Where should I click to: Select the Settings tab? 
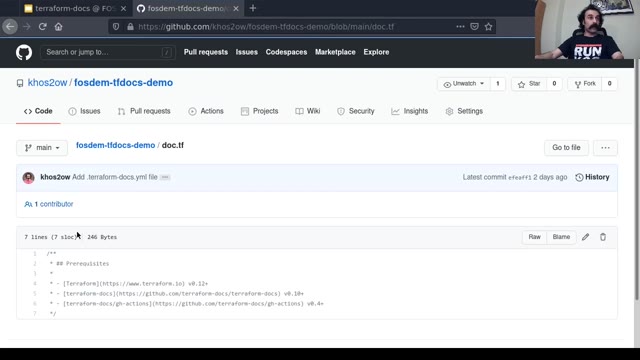[464, 111]
